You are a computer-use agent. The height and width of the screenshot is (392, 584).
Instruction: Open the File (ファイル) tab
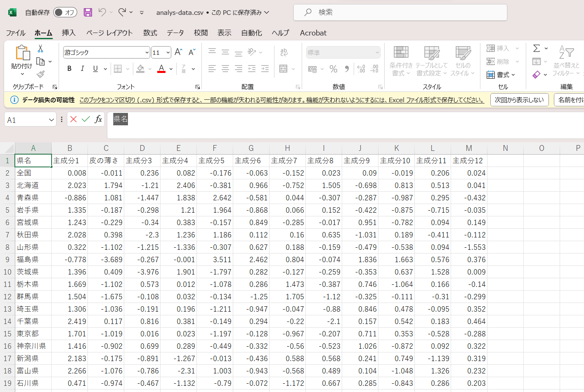16,33
